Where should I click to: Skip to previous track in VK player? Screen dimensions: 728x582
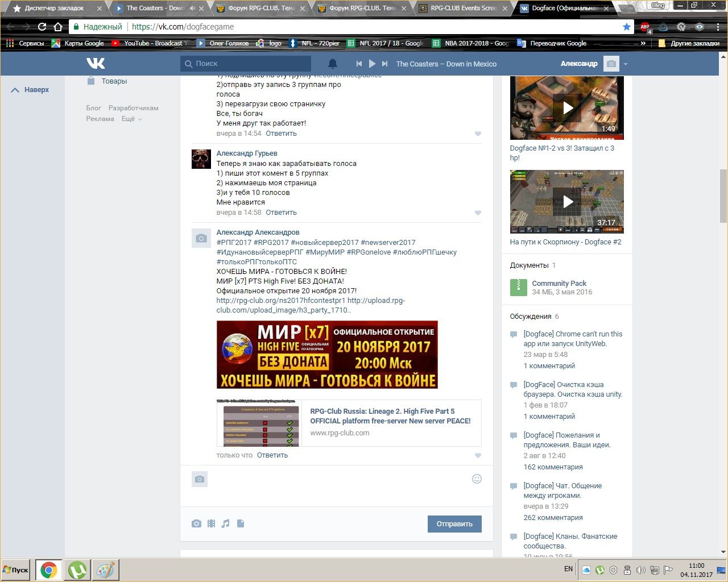359,64
